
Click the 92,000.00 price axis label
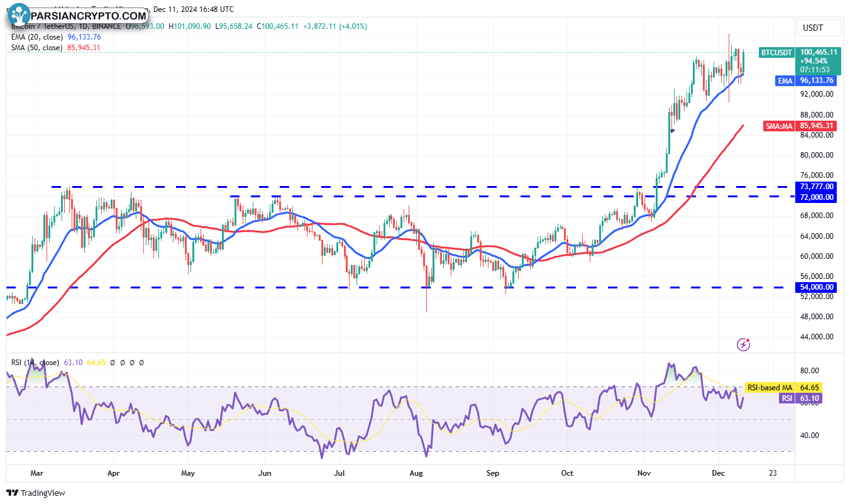point(817,95)
